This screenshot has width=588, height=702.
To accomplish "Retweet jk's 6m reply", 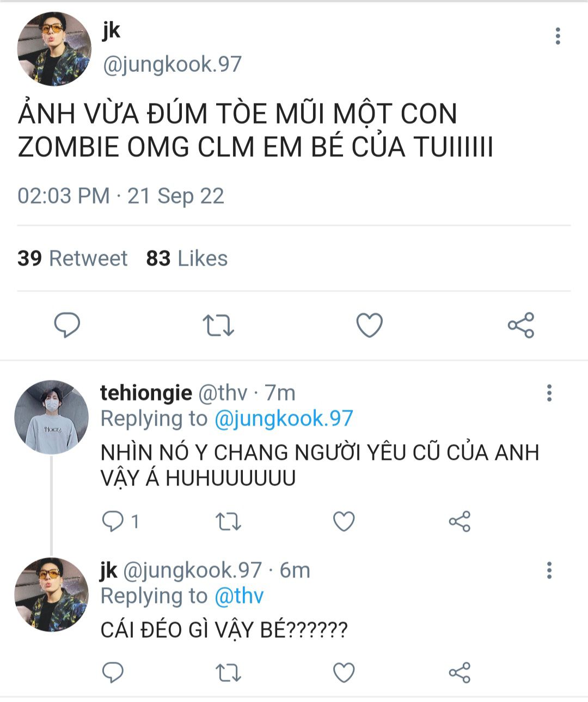I will pos(229,673).
